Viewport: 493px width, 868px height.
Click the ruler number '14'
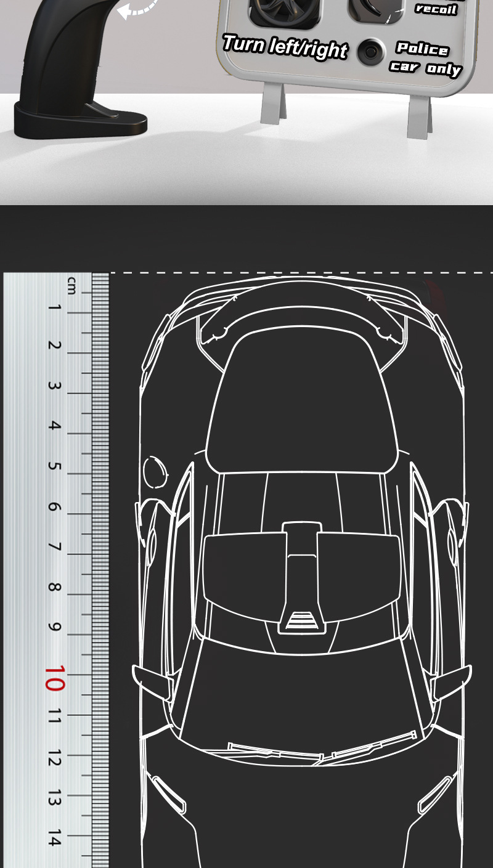54,838
